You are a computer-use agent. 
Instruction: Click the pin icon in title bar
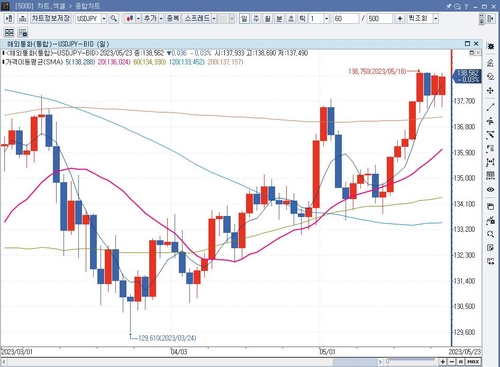[x=449, y=6]
